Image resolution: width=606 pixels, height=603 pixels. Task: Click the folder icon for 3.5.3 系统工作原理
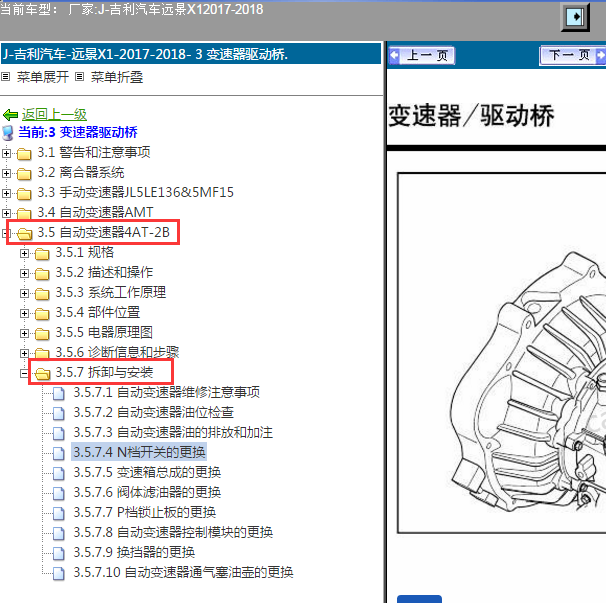point(42,293)
